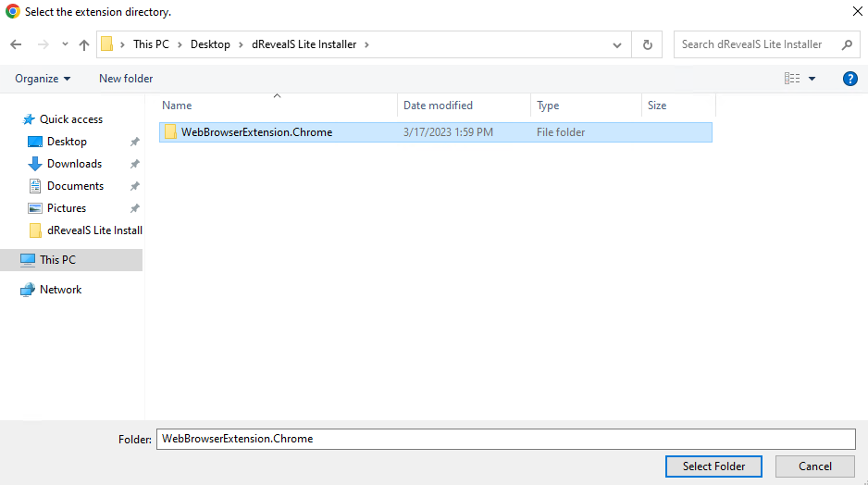Select Desktop in the address breadcrumb
868x485 pixels.
coord(210,44)
